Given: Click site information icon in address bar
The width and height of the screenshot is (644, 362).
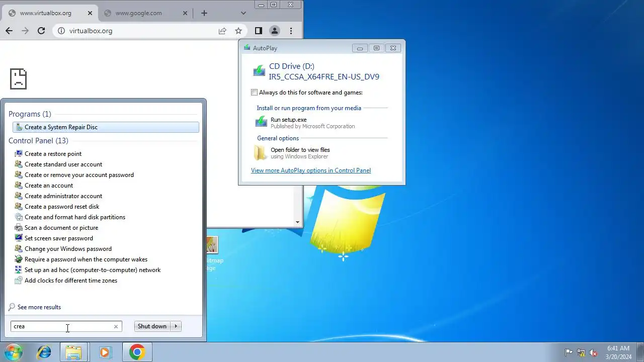Looking at the screenshot, I should (61, 31).
